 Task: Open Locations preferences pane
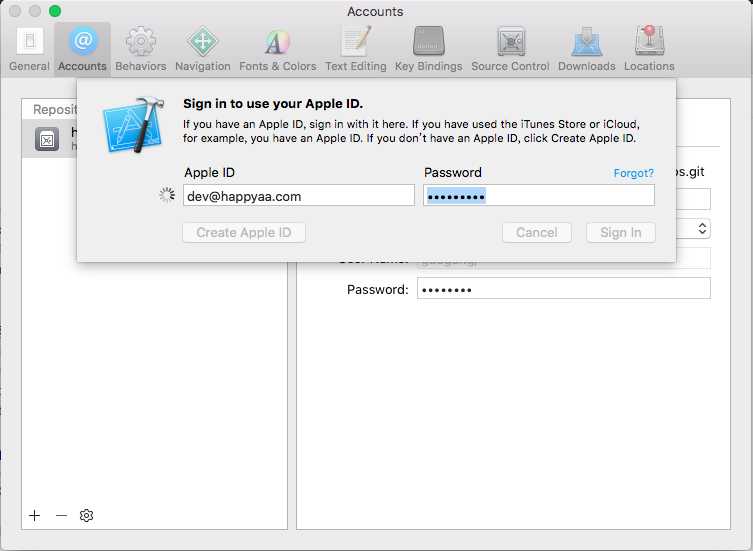coord(649,49)
